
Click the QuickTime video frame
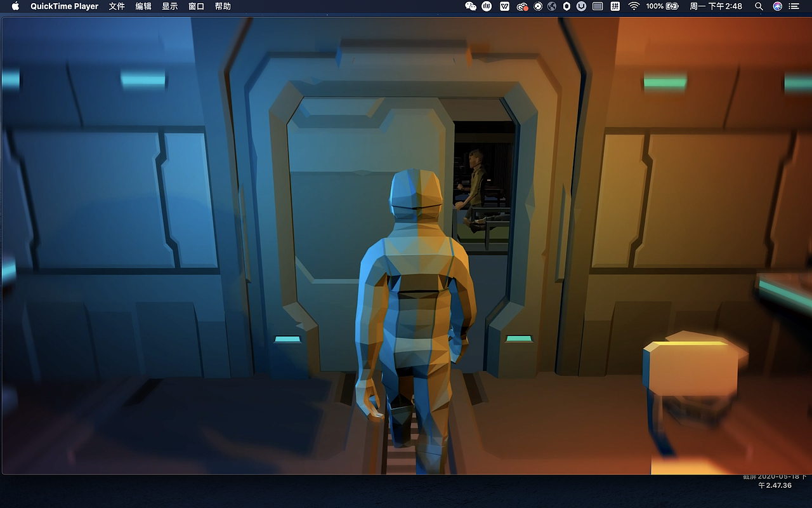tap(406, 246)
